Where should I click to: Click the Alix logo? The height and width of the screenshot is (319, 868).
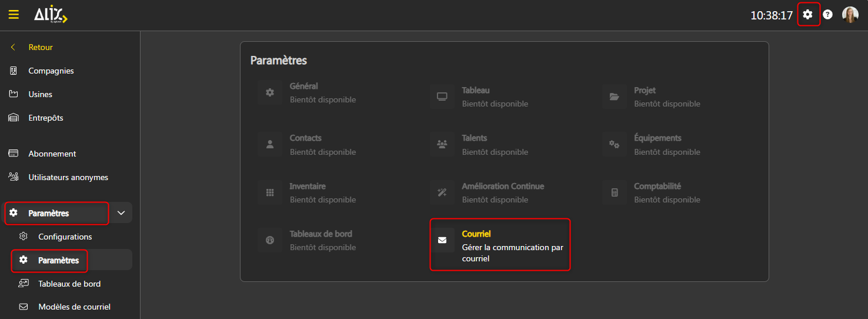tap(50, 15)
